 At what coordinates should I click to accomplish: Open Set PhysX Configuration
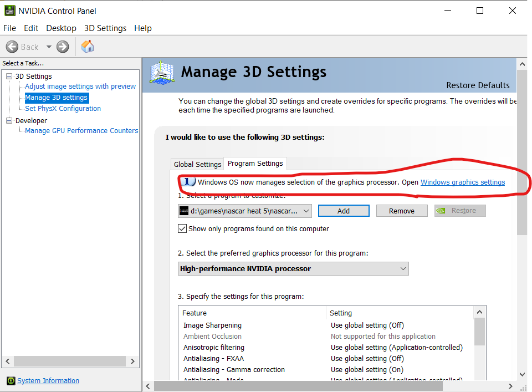tap(63, 109)
